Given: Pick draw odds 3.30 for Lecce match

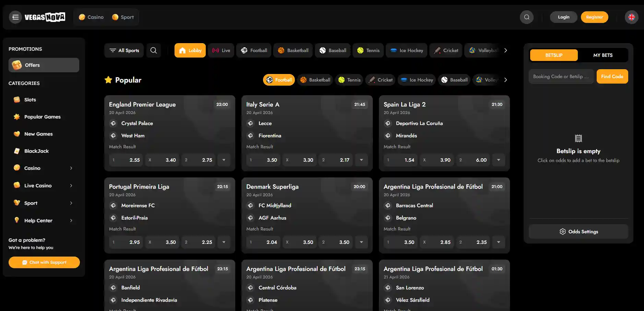Looking at the screenshot, I should point(300,160).
